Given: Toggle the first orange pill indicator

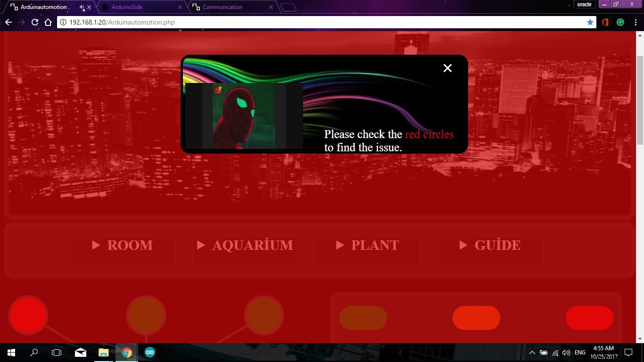Looking at the screenshot, I should (363, 318).
